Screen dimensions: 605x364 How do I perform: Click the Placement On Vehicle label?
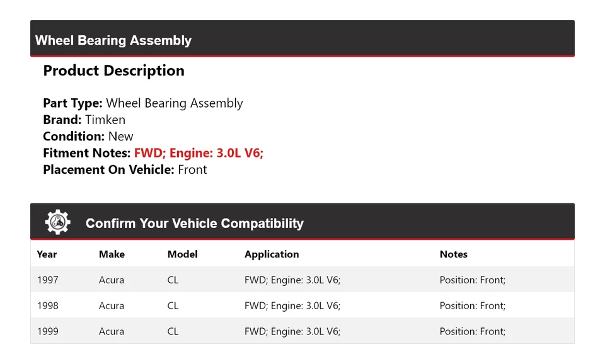pos(108,169)
